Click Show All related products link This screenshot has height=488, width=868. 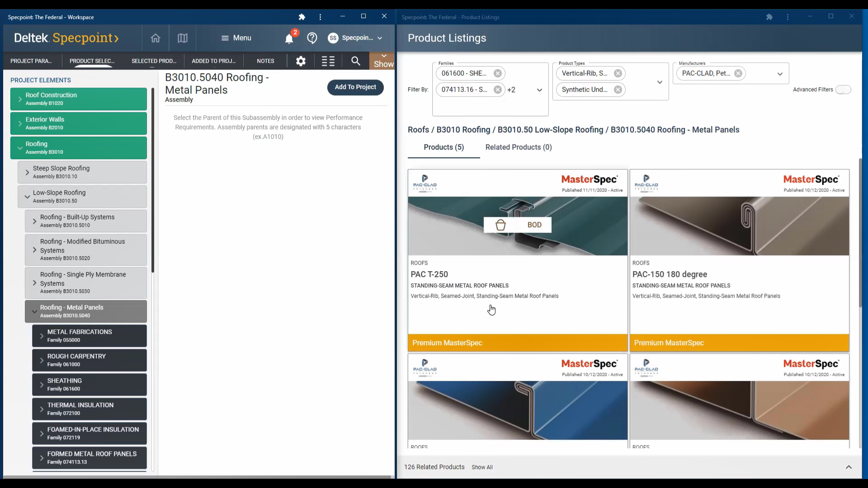tap(482, 467)
